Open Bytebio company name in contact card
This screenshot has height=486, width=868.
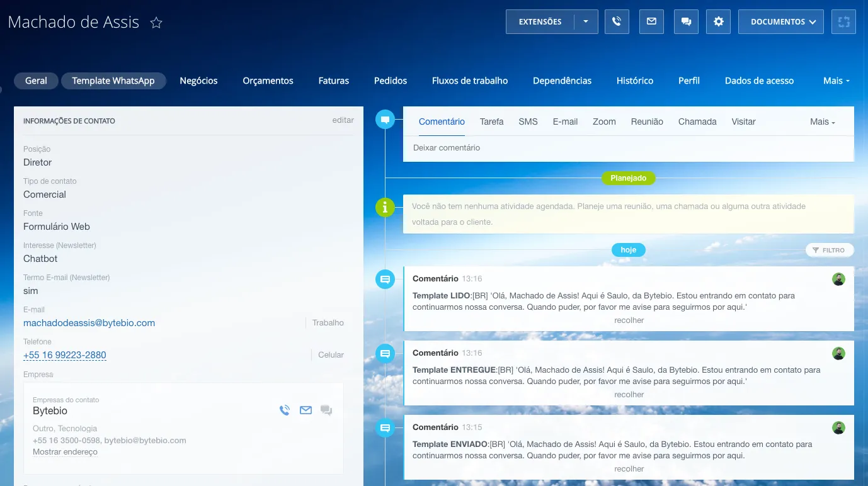[x=50, y=411]
